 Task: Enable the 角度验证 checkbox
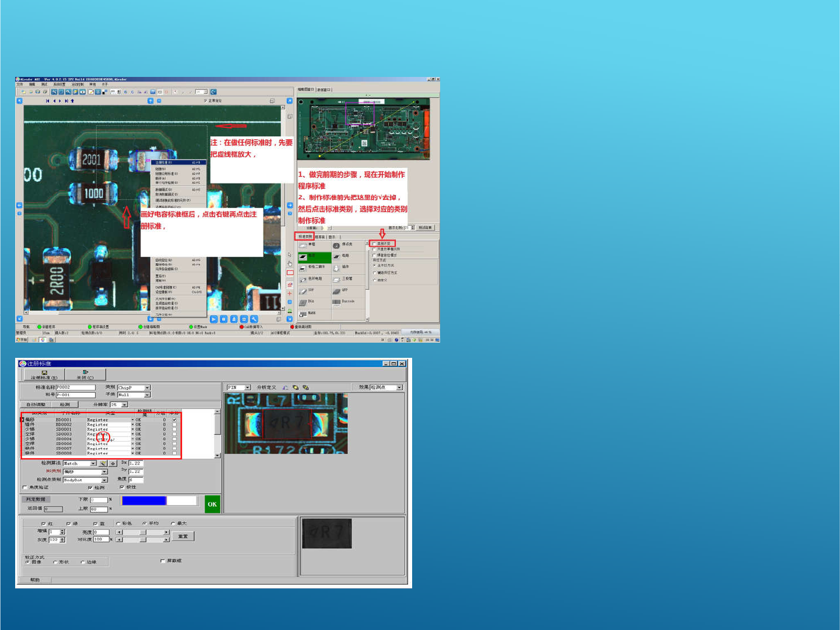coord(25,487)
